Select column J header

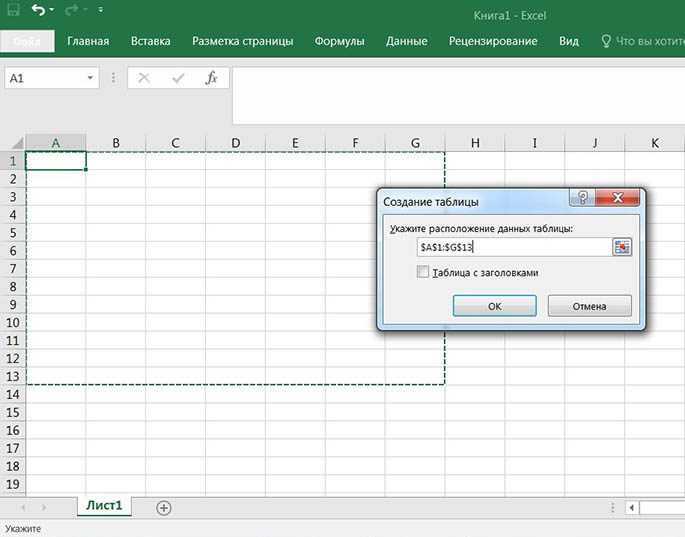pyautogui.click(x=595, y=143)
